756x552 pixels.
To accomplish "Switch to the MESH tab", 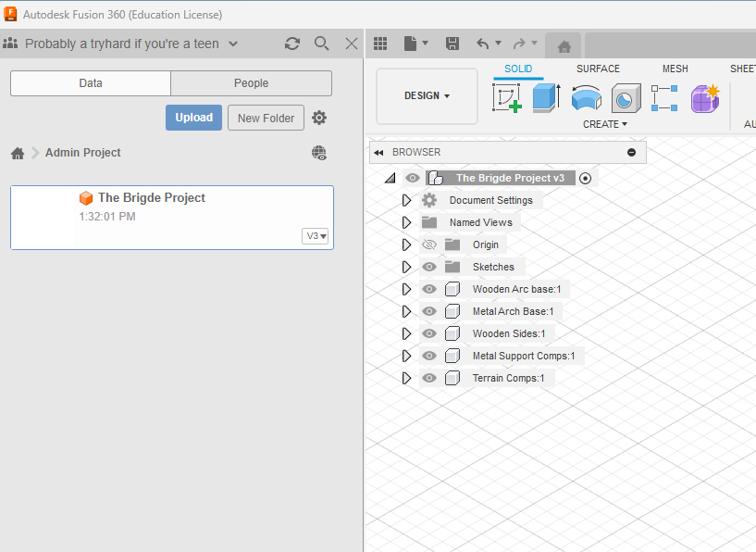I will point(675,69).
